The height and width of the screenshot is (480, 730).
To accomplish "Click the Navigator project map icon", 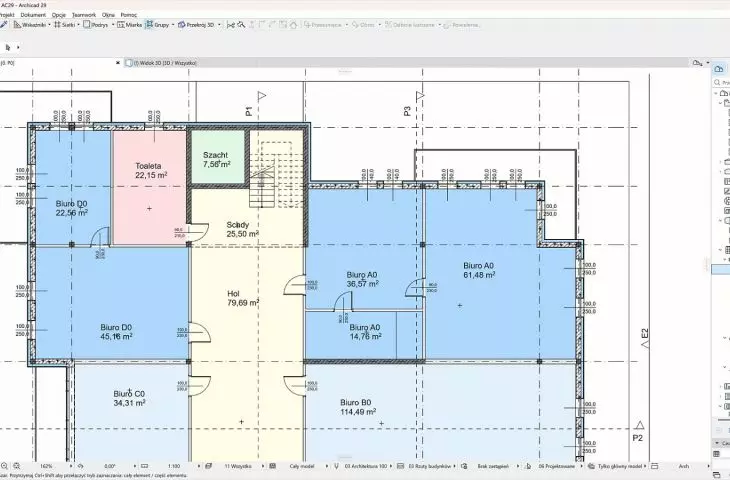I will (x=719, y=69).
